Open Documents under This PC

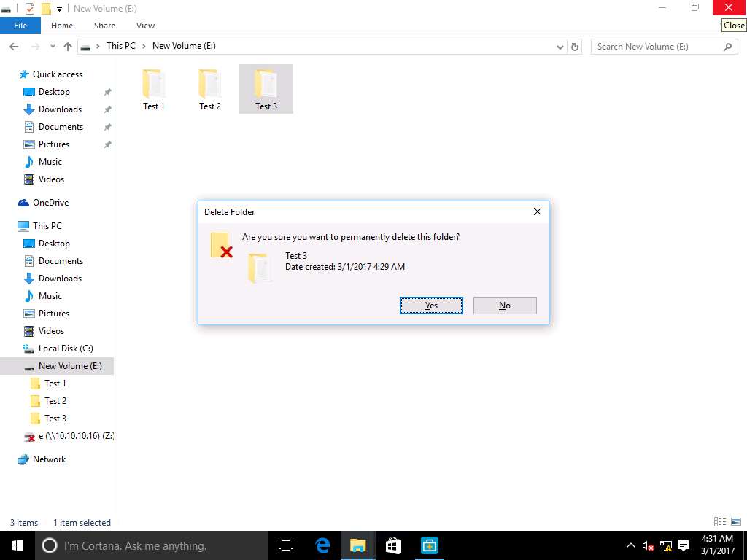pyautogui.click(x=61, y=261)
